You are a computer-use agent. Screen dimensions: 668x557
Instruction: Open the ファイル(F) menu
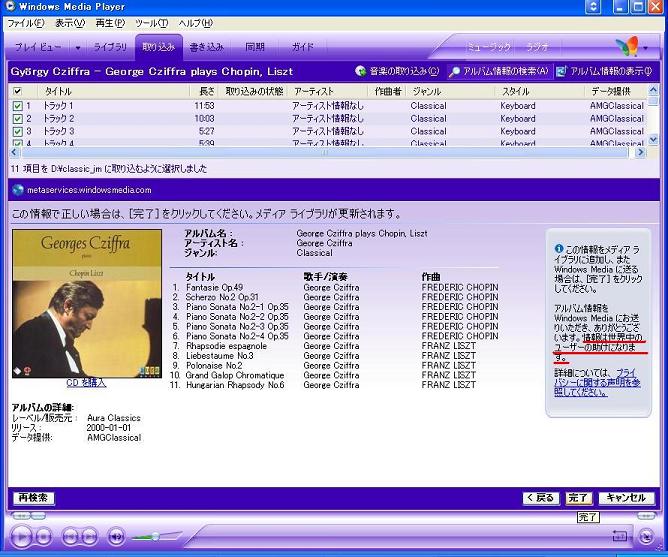point(26,23)
